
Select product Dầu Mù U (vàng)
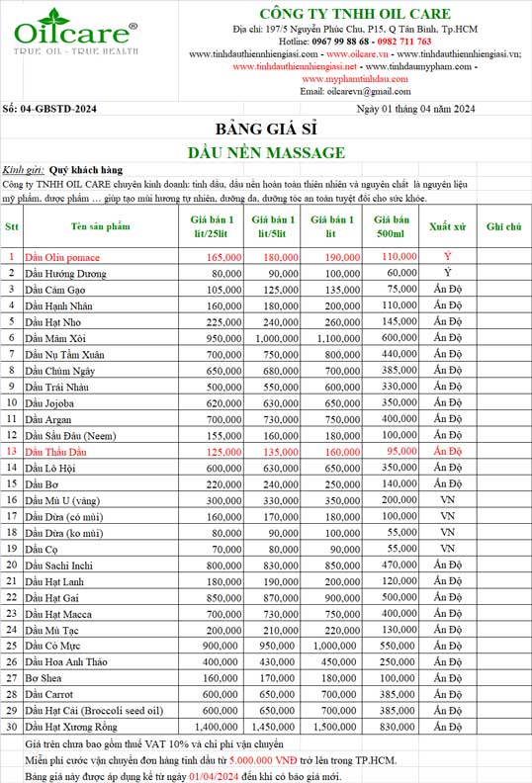click(x=62, y=501)
